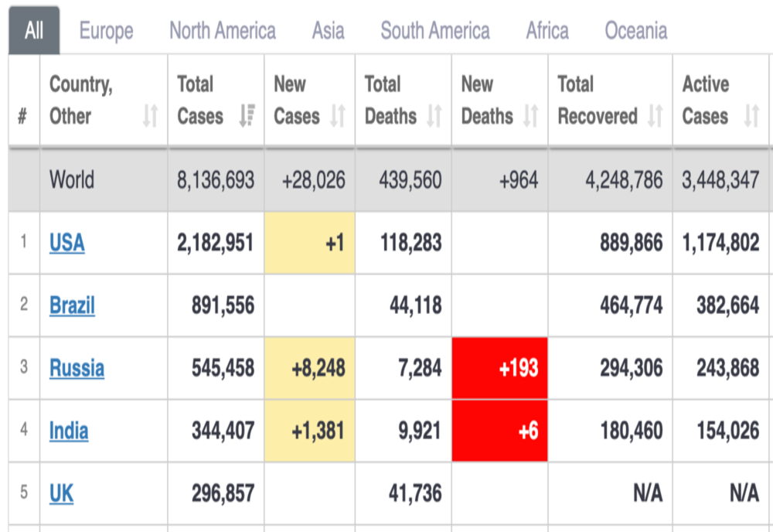The height and width of the screenshot is (532, 773).
Task: Select the Asia tab
Action: [x=328, y=31]
